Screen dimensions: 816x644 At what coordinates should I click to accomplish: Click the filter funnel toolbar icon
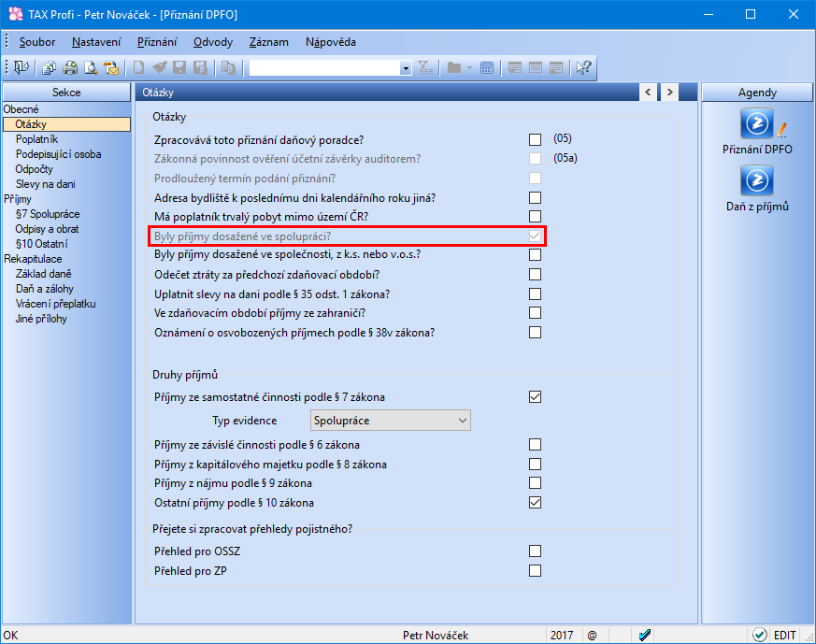tap(425, 67)
